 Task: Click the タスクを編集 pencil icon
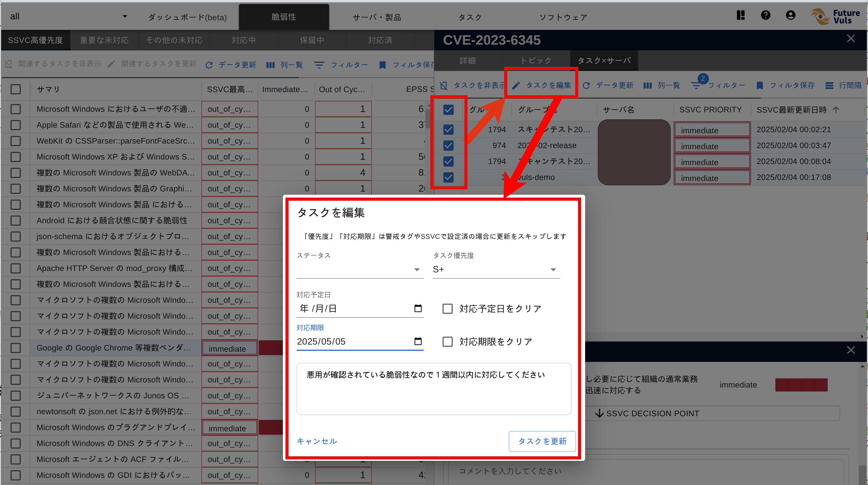click(x=516, y=85)
